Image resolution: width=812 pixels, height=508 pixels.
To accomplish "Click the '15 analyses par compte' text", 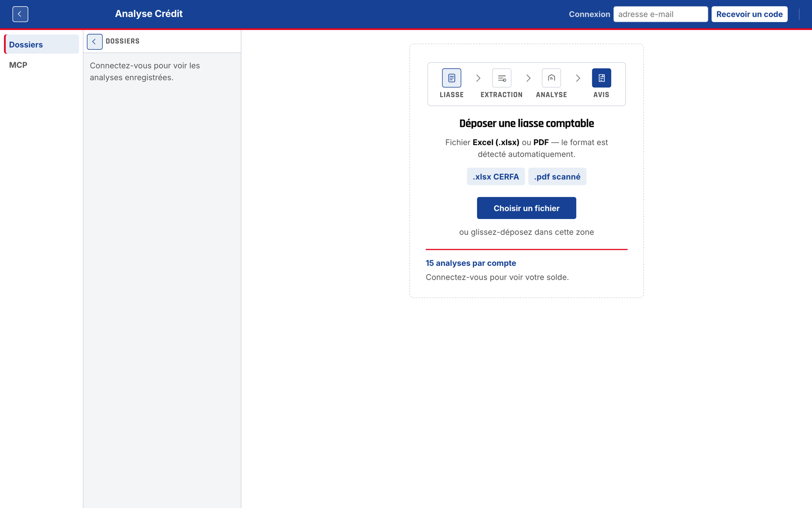I will coord(471,263).
